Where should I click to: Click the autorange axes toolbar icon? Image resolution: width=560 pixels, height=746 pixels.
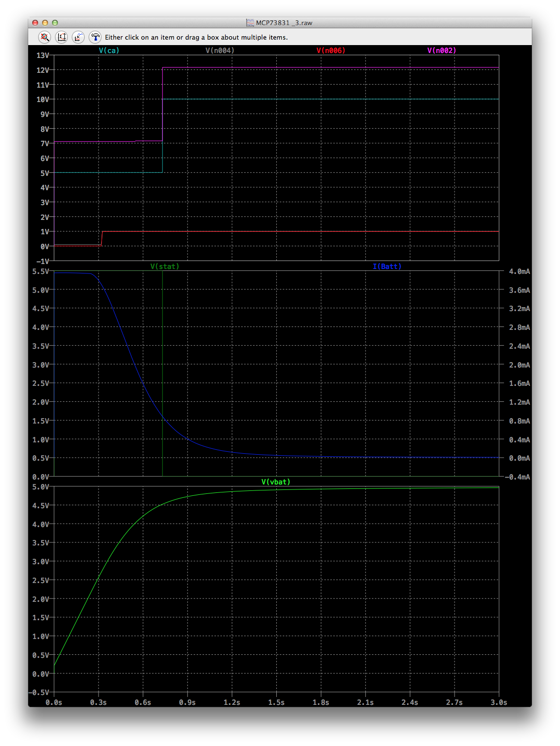coord(61,37)
